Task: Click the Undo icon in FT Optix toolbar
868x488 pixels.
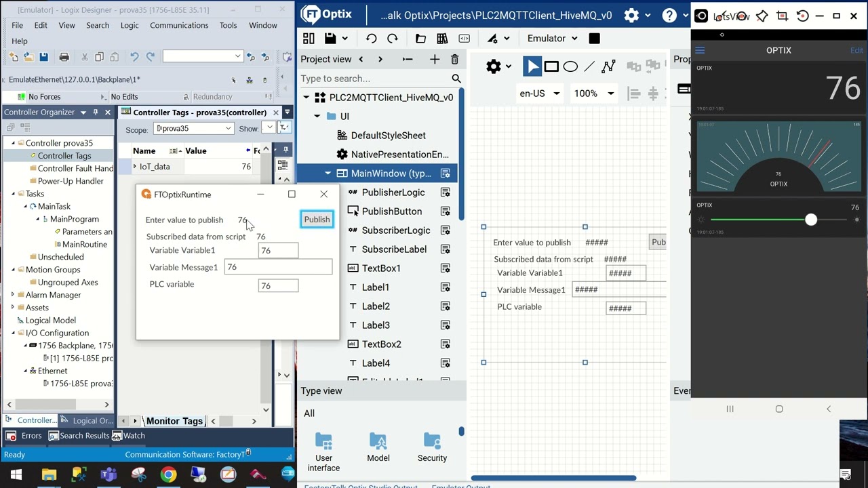Action: 371,39
